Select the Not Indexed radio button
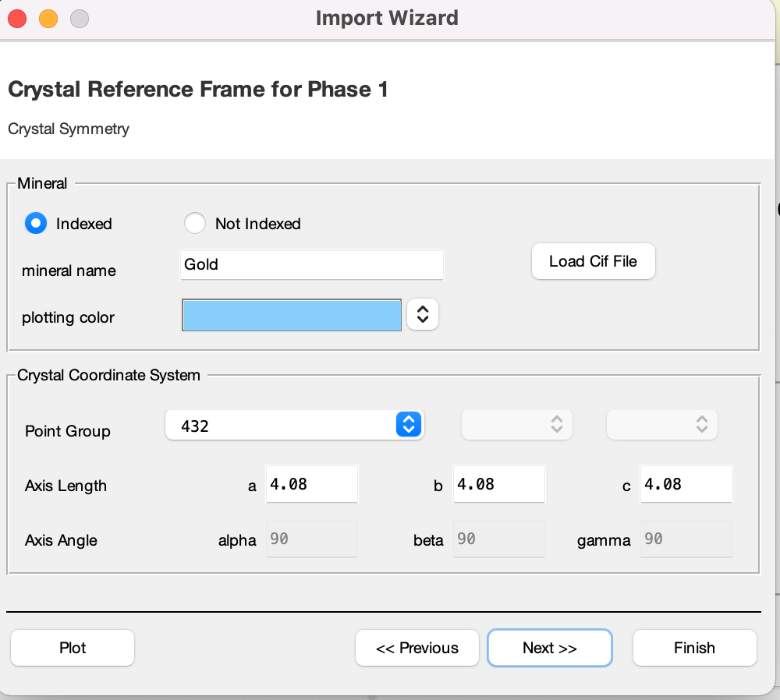 click(x=195, y=223)
